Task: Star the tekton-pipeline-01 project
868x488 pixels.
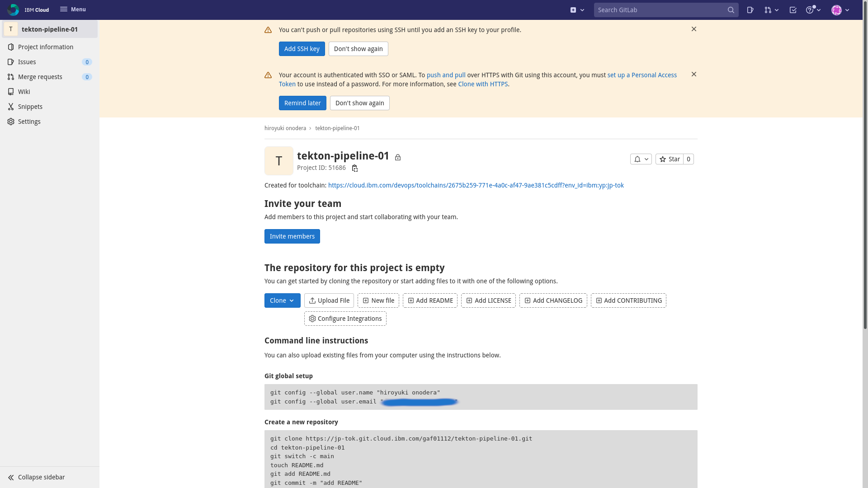Action: point(670,159)
